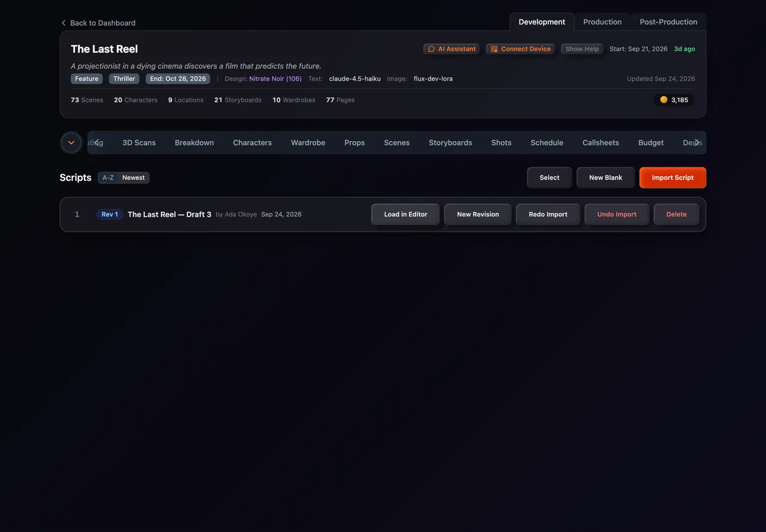Click the gold coin credits icon
This screenshot has width=766, height=532.
click(664, 100)
